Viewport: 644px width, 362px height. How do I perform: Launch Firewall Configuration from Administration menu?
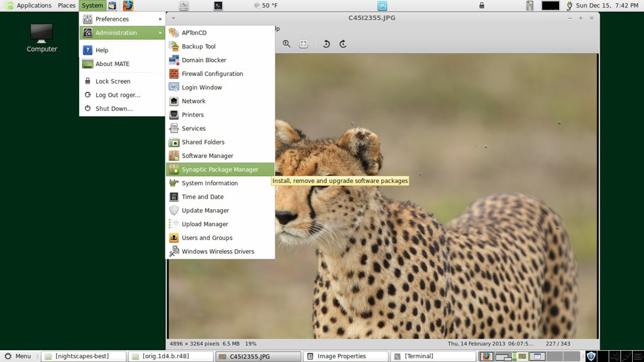tap(212, 74)
